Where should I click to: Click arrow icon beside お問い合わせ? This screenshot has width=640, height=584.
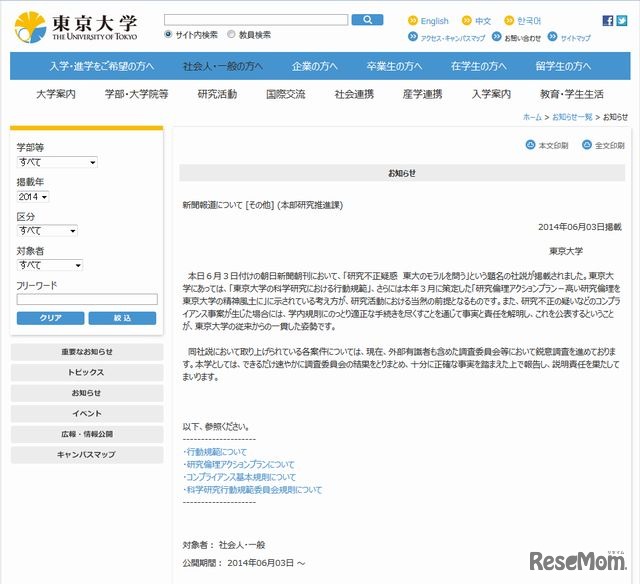496,37
